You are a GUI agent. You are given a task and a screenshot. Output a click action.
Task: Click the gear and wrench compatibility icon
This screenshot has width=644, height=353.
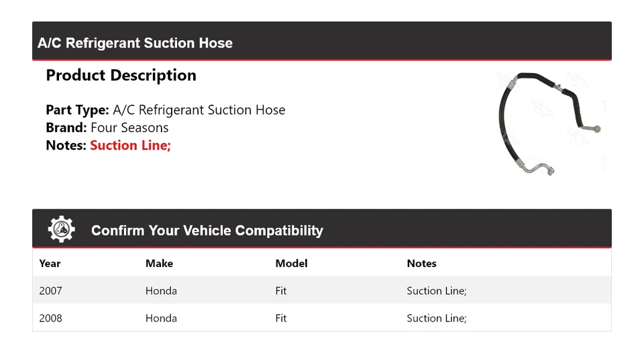[61, 230]
